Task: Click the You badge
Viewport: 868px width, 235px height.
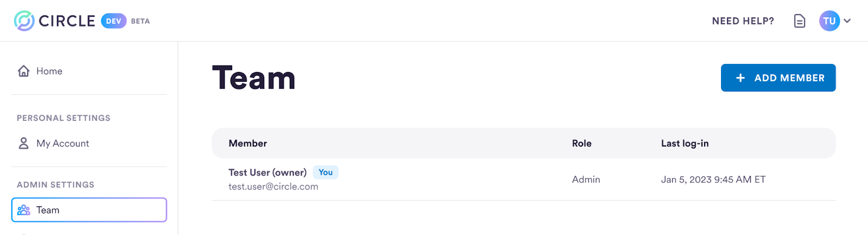Action: [x=325, y=172]
